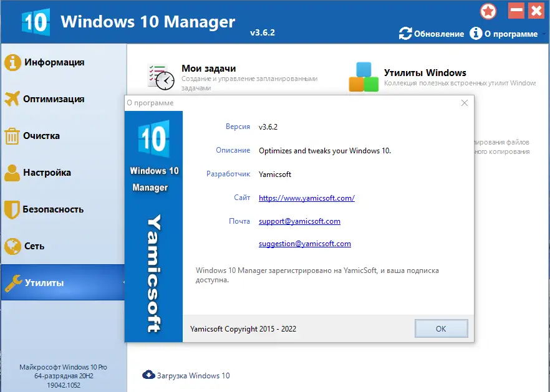Click the Optimization airplane icon

pos(12,99)
